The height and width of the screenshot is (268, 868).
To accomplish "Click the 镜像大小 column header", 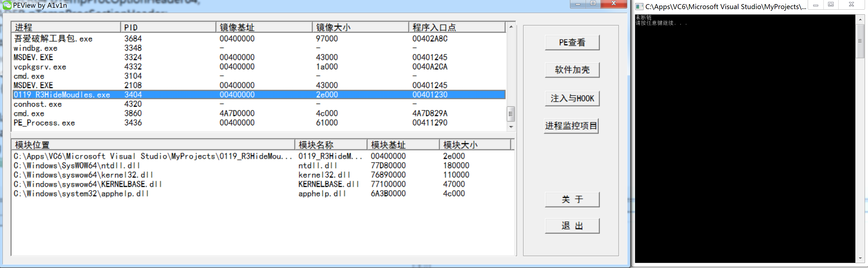I will pyautogui.click(x=360, y=27).
